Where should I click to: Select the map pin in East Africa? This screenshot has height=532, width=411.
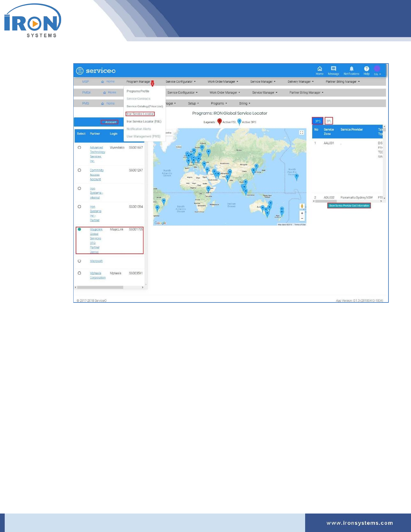208,189
